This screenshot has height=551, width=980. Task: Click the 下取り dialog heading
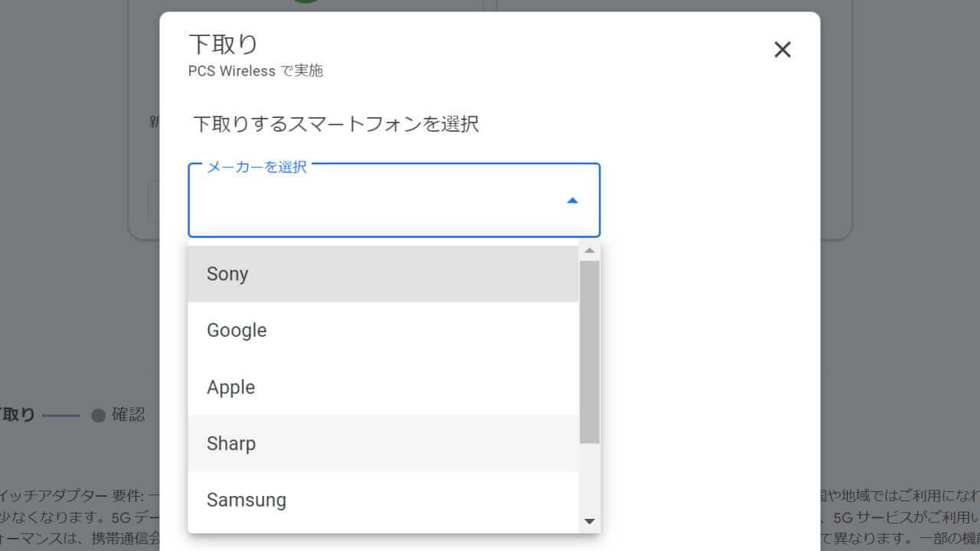click(223, 44)
